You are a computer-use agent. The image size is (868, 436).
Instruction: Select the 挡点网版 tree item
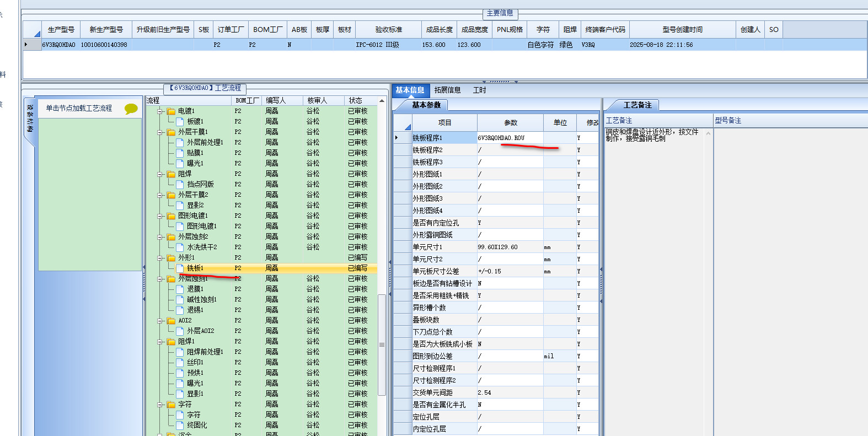[x=200, y=184]
